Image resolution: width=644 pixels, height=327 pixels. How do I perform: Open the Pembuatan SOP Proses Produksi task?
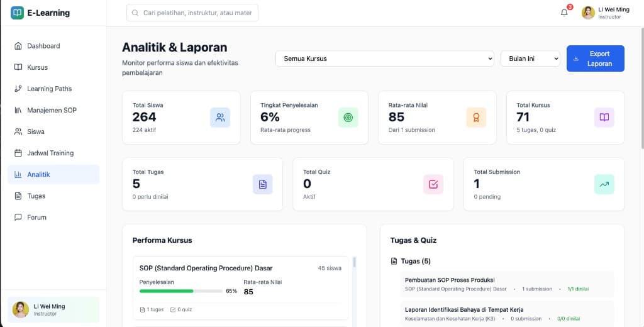(x=450, y=280)
